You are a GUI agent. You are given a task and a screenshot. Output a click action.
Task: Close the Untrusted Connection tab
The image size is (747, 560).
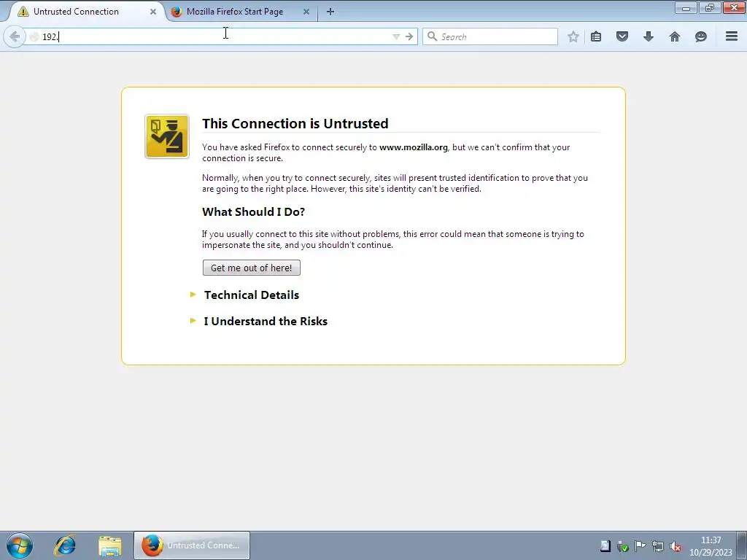point(153,12)
